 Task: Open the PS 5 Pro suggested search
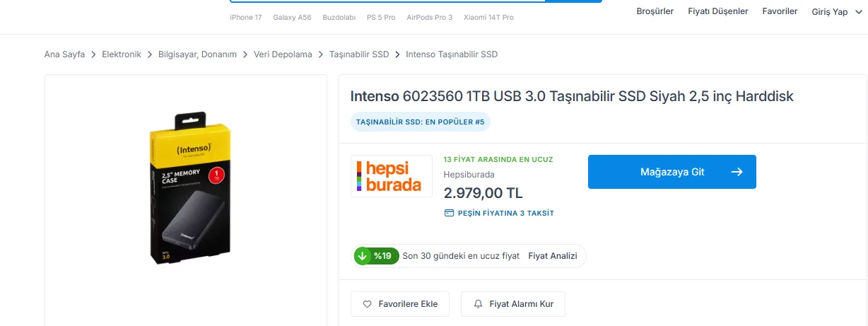[381, 17]
